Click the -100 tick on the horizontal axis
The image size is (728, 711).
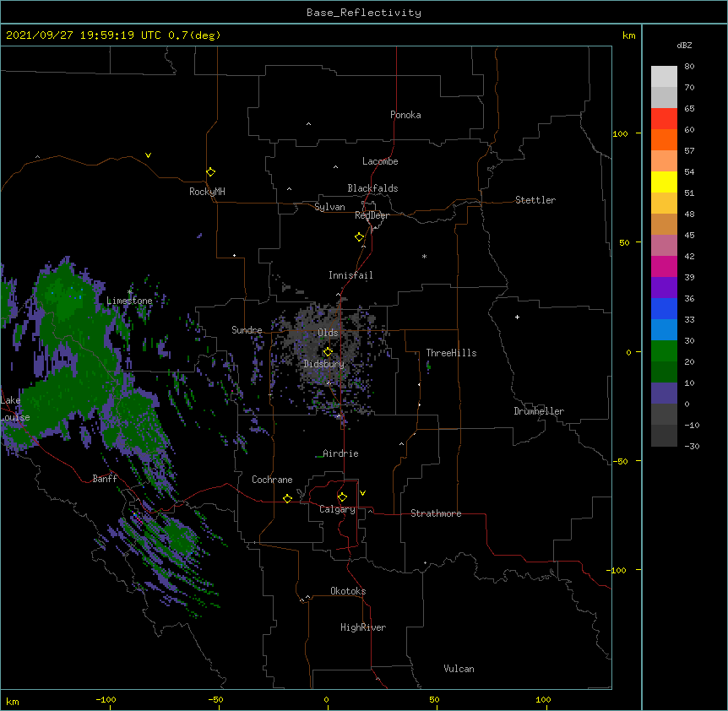[x=106, y=699]
